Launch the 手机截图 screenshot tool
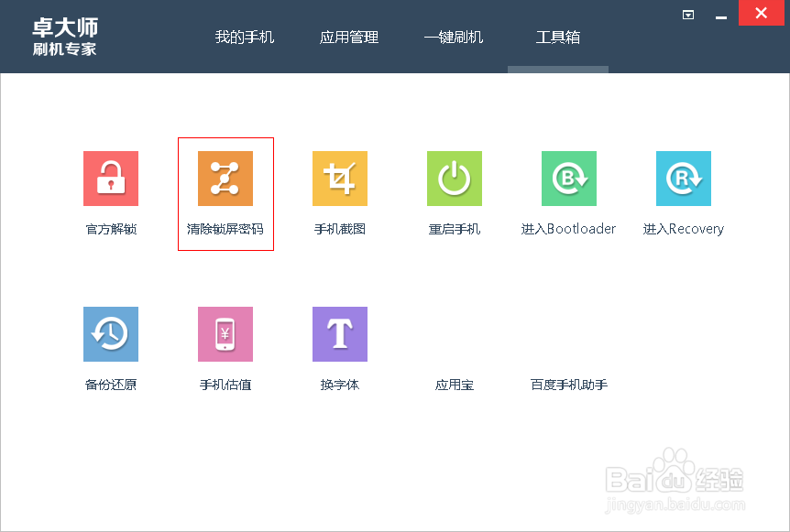Image resolution: width=790 pixels, height=532 pixels. (x=339, y=178)
